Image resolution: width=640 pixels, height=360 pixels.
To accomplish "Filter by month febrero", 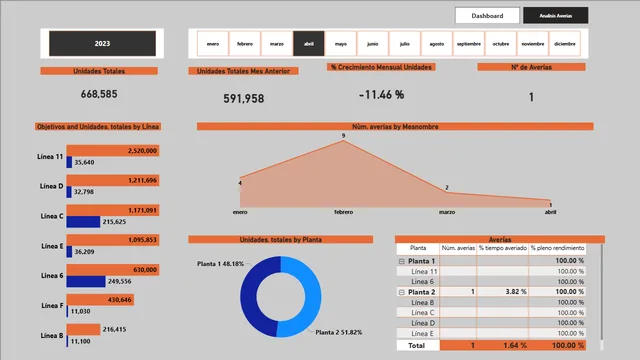I will pyautogui.click(x=245, y=44).
